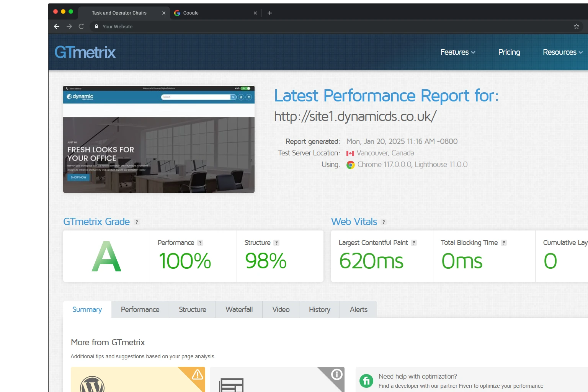Open a new browser tab

point(270,13)
